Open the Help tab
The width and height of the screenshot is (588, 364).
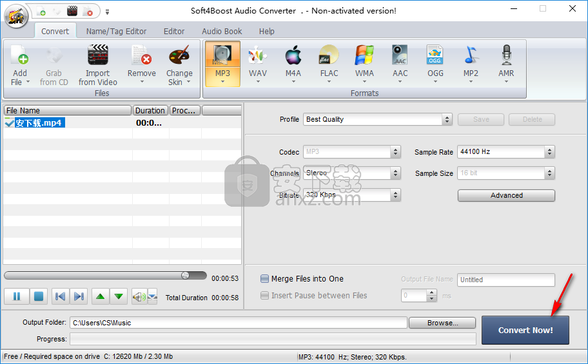[x=267, y=31]
